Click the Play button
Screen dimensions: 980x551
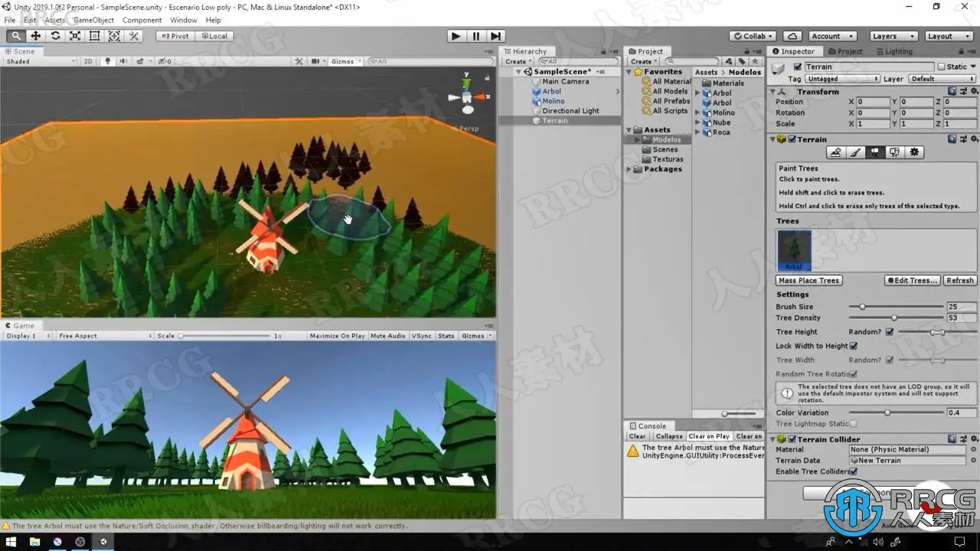pyautogui.click(x=456, y=36)
